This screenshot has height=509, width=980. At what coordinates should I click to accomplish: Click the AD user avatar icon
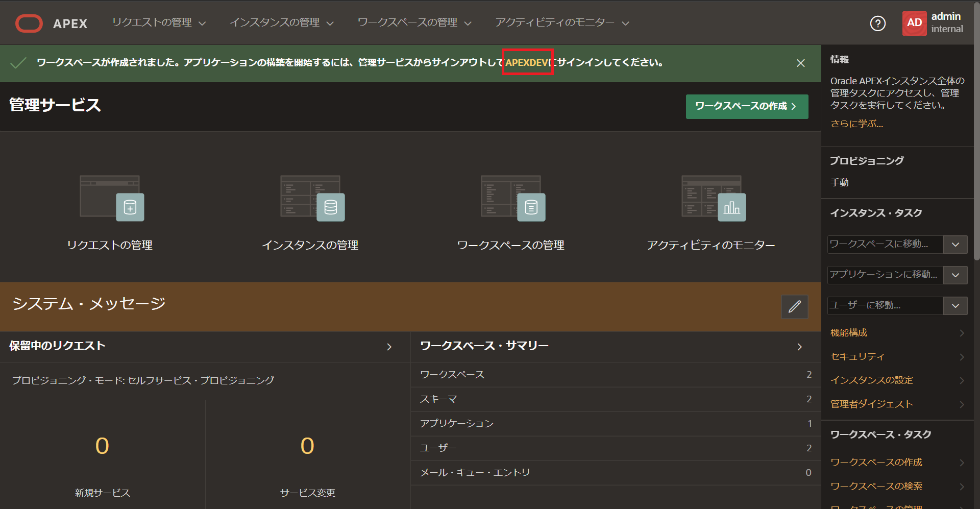[914, 23]
